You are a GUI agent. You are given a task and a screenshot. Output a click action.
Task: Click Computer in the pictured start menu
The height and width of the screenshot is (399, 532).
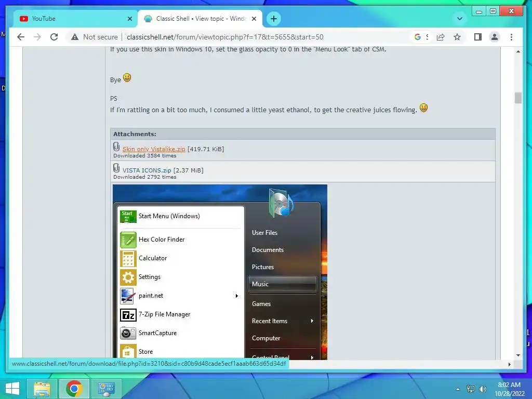[x=266, y=338]
